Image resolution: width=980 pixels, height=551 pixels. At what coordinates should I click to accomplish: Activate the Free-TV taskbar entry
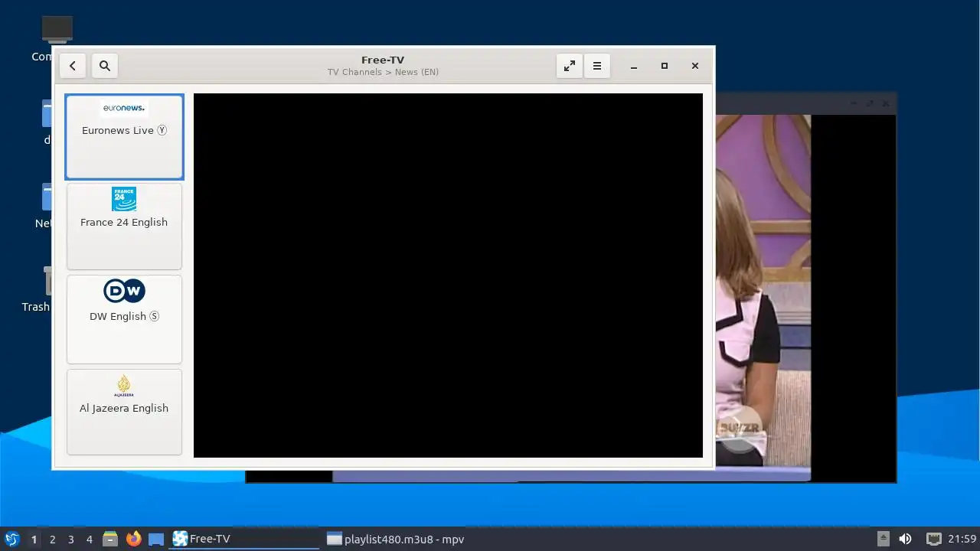tap(245, 539)
